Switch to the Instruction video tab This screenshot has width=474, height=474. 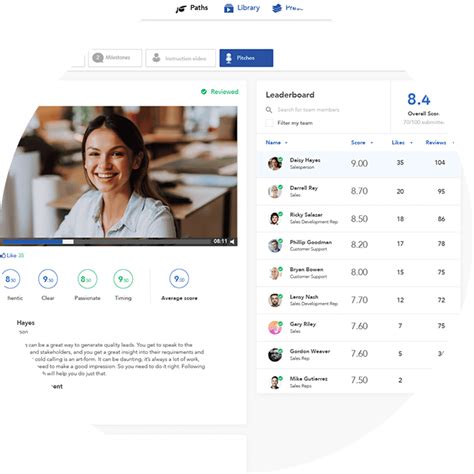181,58
